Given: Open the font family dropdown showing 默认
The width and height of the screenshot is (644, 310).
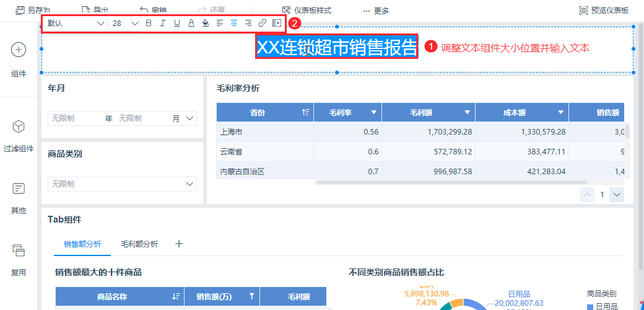Looking at the screenshot, I should [75, 23].
